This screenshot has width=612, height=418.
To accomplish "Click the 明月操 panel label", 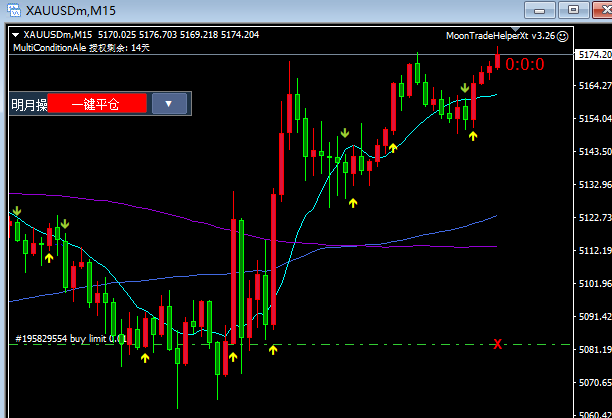I will [29, 105].
